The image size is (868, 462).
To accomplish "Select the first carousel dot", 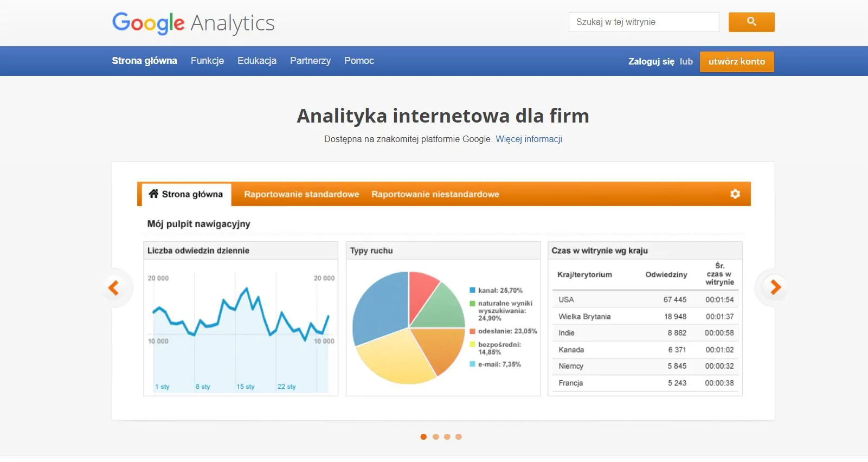I will tap(423, 437).
